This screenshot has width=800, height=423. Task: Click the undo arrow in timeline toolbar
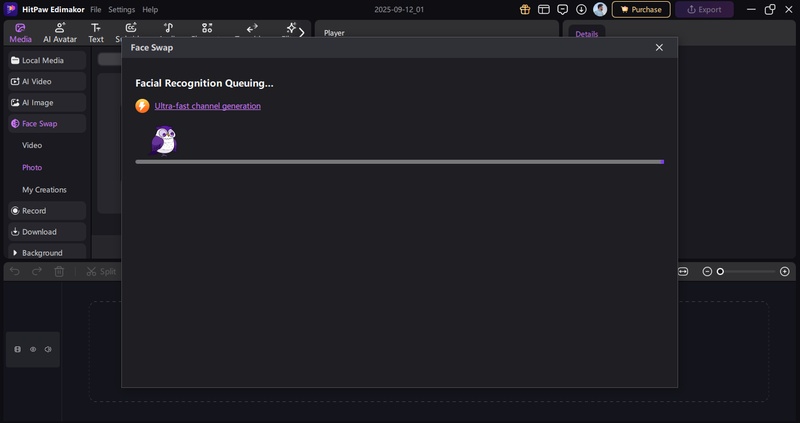click(15, 271)
